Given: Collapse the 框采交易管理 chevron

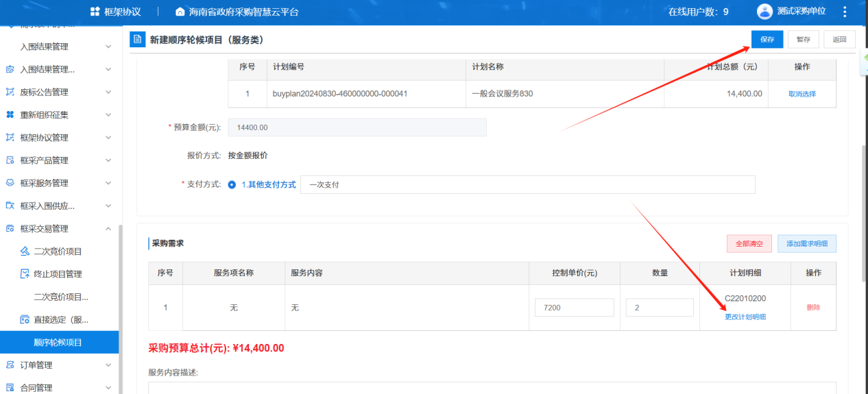Looking at the screenshot, I should click(108, 228).
